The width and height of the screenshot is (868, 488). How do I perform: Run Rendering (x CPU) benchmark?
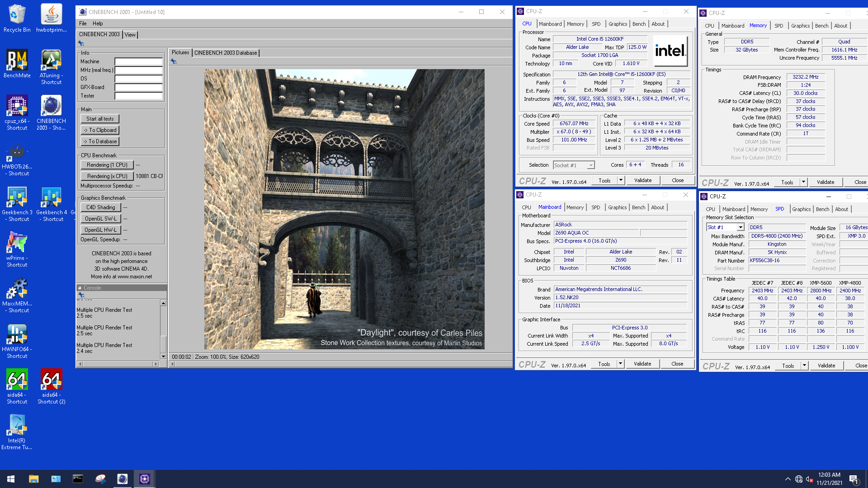click(107, 176)
